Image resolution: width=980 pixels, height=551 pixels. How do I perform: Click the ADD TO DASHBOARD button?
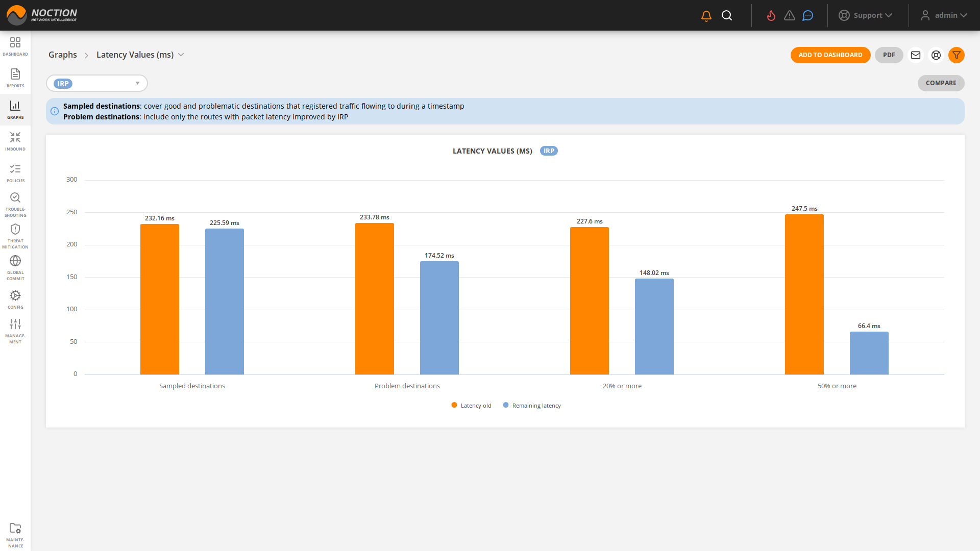click(830, 55)
